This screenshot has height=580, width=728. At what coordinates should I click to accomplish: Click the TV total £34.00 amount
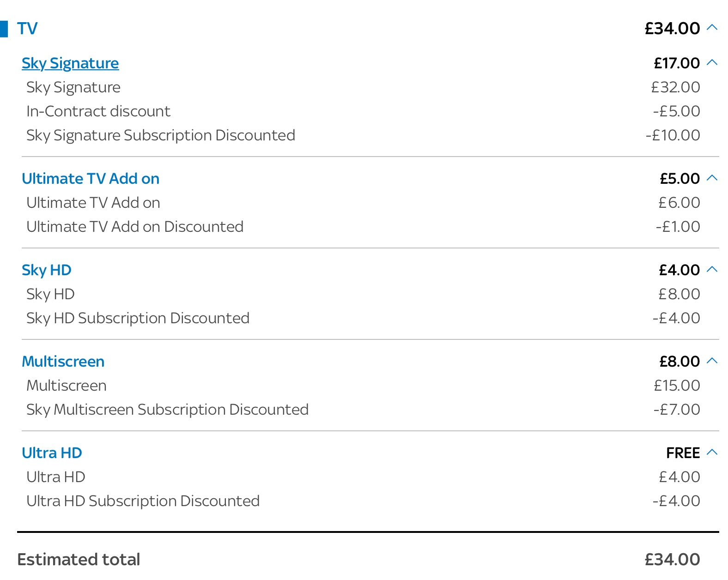tap(673, 29)
